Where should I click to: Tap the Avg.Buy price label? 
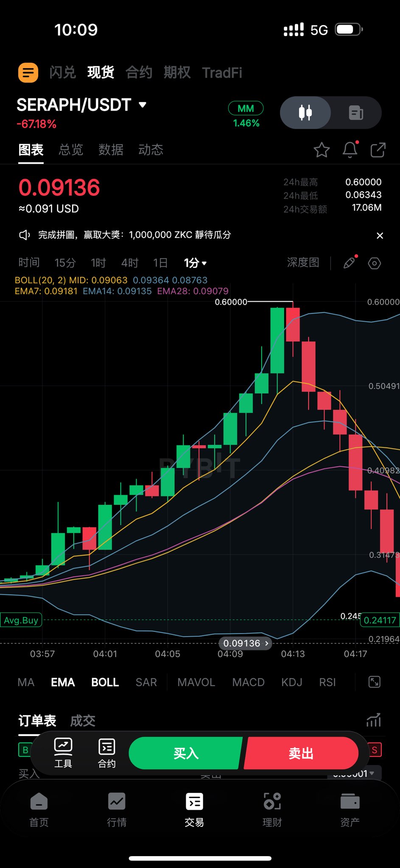click(x=21, y=620)
